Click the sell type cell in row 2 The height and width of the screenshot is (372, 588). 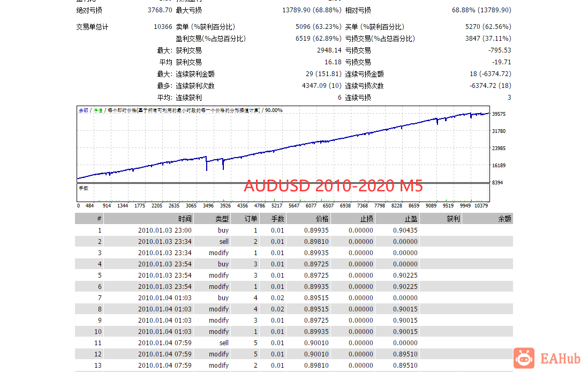224,241
